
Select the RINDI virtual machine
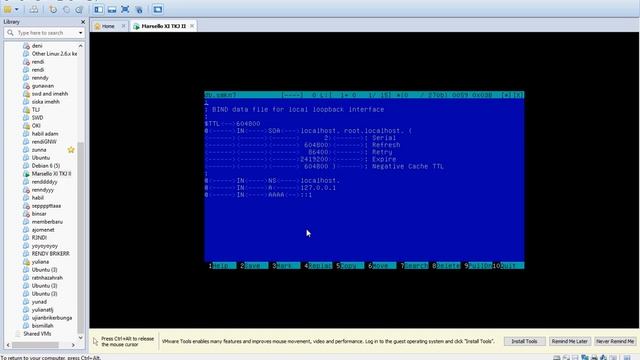[39, 238]
